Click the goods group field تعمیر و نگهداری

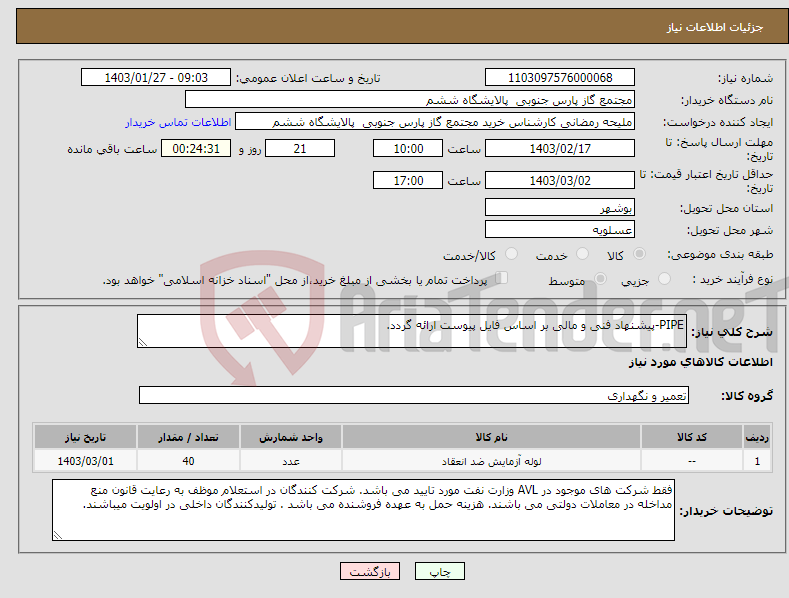coord(414,396)
